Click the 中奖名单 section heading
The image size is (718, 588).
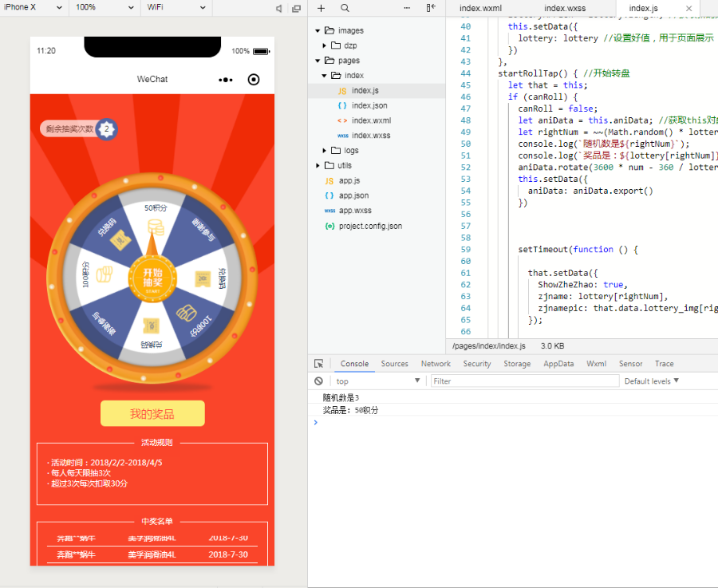tap(156, 521)
